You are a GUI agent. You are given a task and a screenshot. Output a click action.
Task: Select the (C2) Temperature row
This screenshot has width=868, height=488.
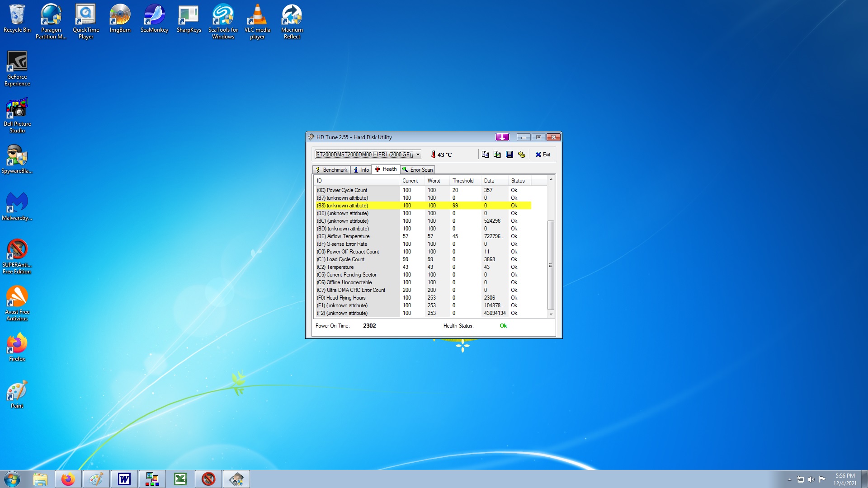tap(423, 267)
